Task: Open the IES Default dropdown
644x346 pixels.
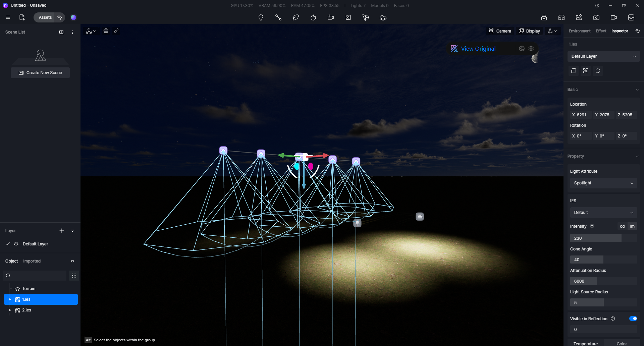Action: coord(604,213)
